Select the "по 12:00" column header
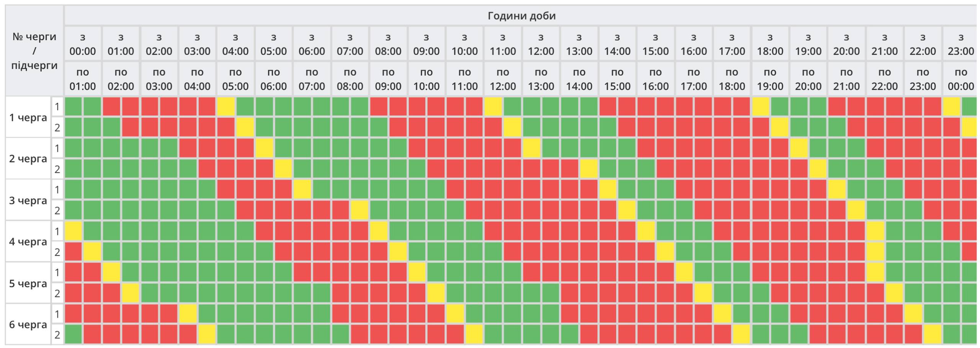This screenshot has height=348, width=980. pos(503,79)
